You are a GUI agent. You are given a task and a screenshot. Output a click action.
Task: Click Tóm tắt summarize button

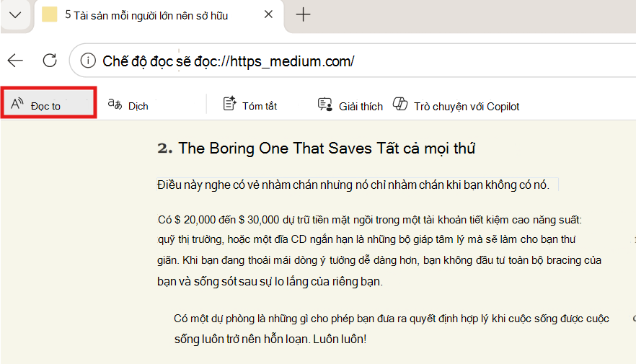point(250,105)
